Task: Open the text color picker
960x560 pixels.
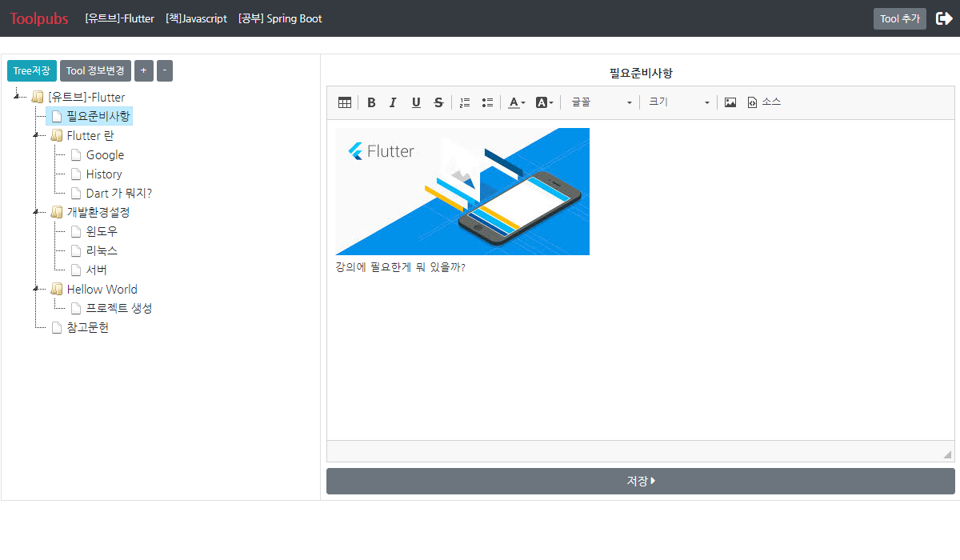Action: [517, 102]
